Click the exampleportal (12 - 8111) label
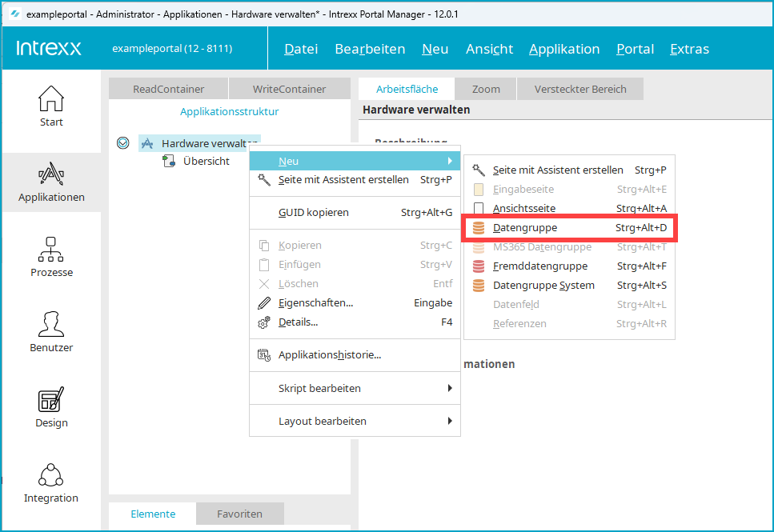This screenshot has width=774, height=532. (172, 48)
